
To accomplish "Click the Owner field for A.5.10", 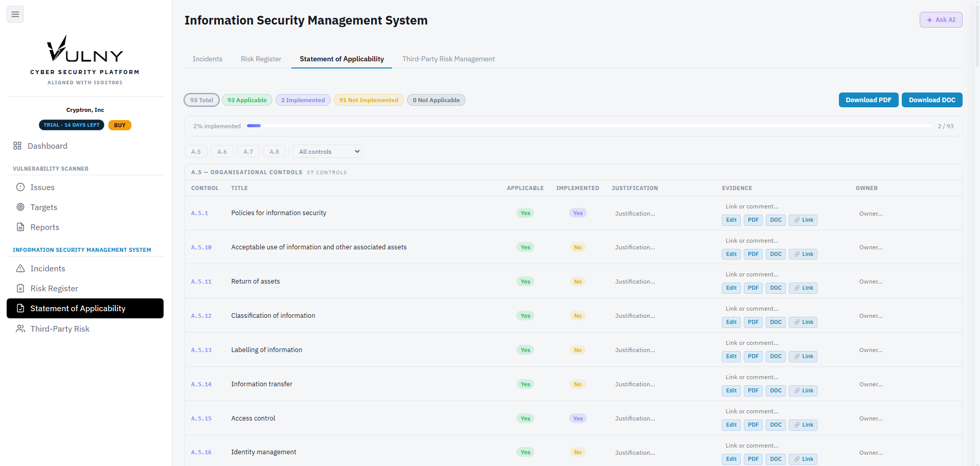I will coord(905,247).
